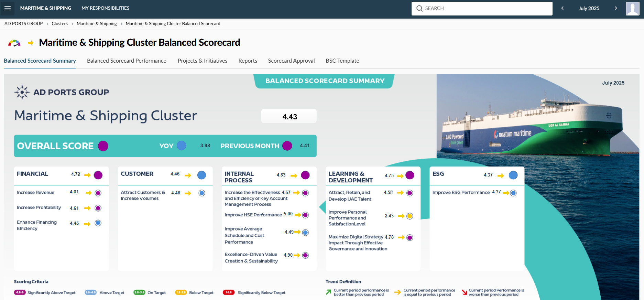The image size is (644, 300).
Task: Click the Improve HSE Performance status indicator
Action: click(305, 215)
